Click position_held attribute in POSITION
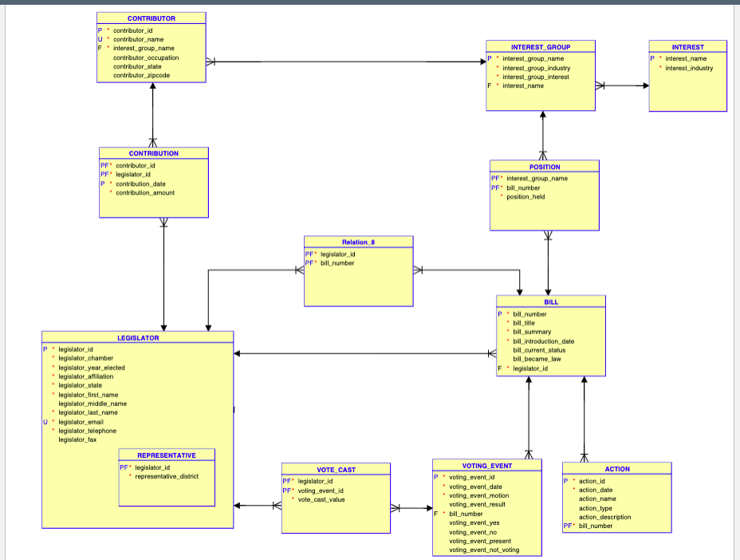 pyautogui.click(x=525, y=196)
